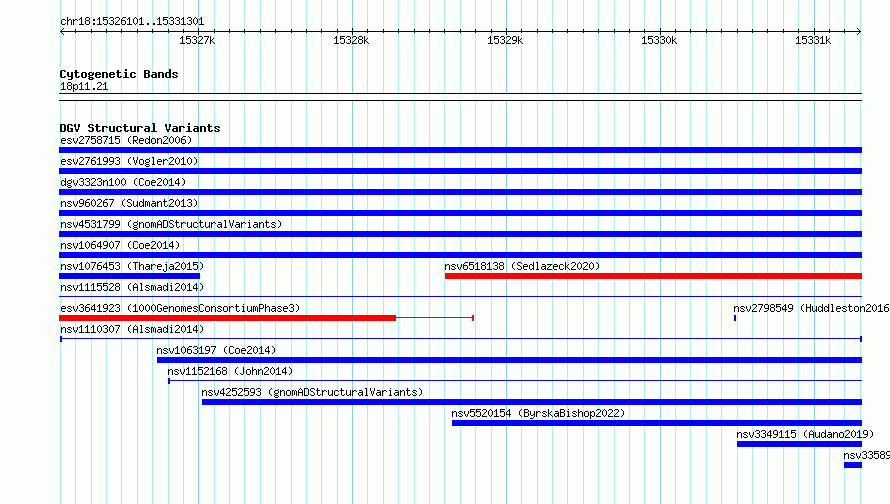The image size is (890, 504).
Task: Click the esv2761993 (Vogler2010) label
Action: [129, 161]
